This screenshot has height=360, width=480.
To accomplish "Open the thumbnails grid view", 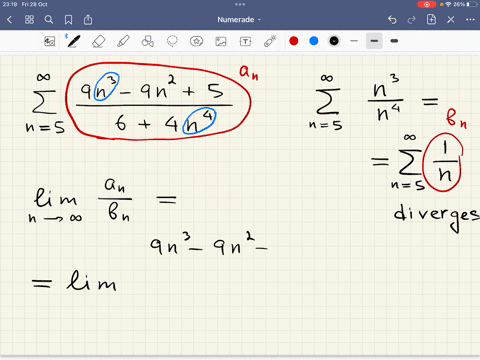I will pyautogui.click(x=29, y=20).
